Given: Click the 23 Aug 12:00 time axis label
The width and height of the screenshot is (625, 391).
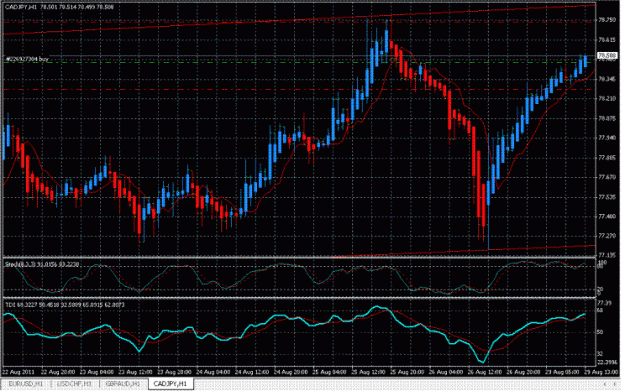Looking at the screenshot, I should click(136, 372).
